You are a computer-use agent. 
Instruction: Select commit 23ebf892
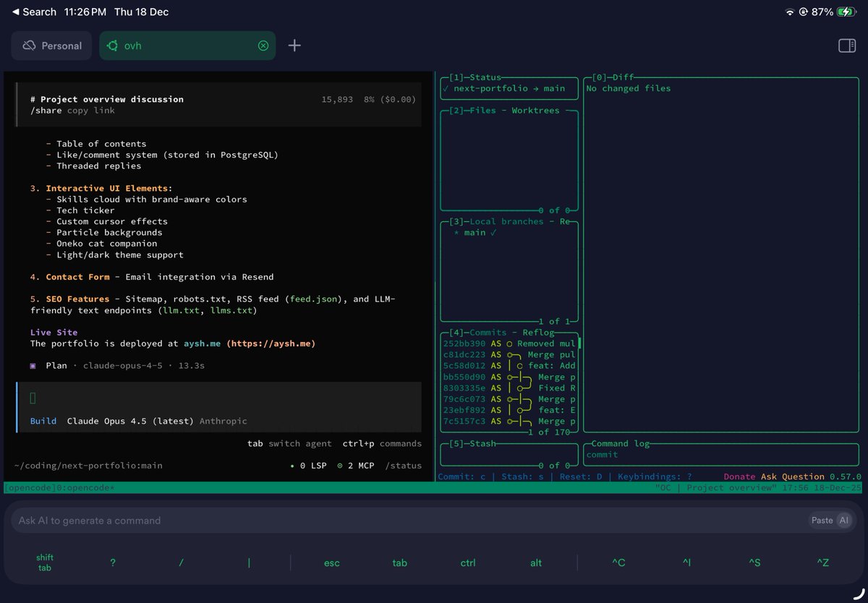coord(509,410)
